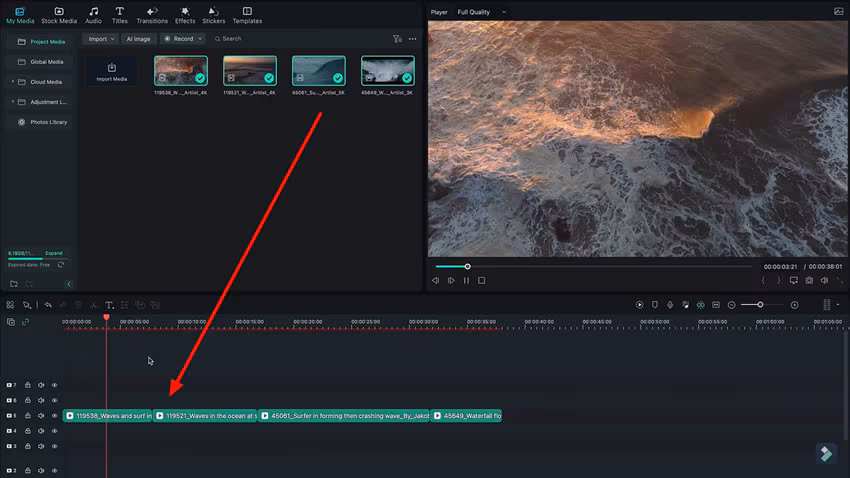This screenshot has height=478, width=850.
Task: Open the Import dropdown
Action: (100, 39)
